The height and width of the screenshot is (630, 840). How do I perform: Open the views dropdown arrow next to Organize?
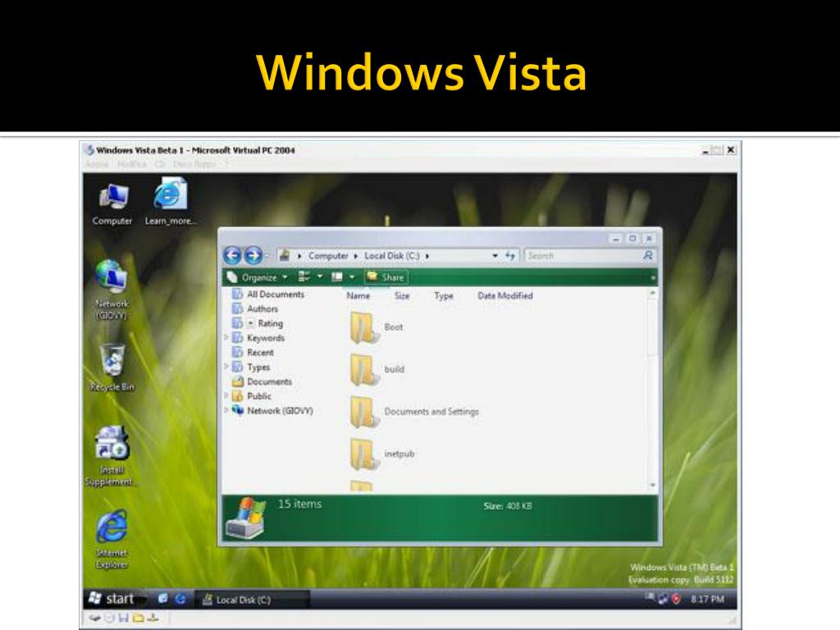click(x=320, y=276)
